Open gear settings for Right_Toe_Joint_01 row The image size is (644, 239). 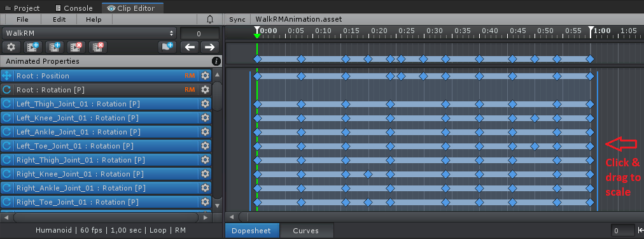coord(205,201)
